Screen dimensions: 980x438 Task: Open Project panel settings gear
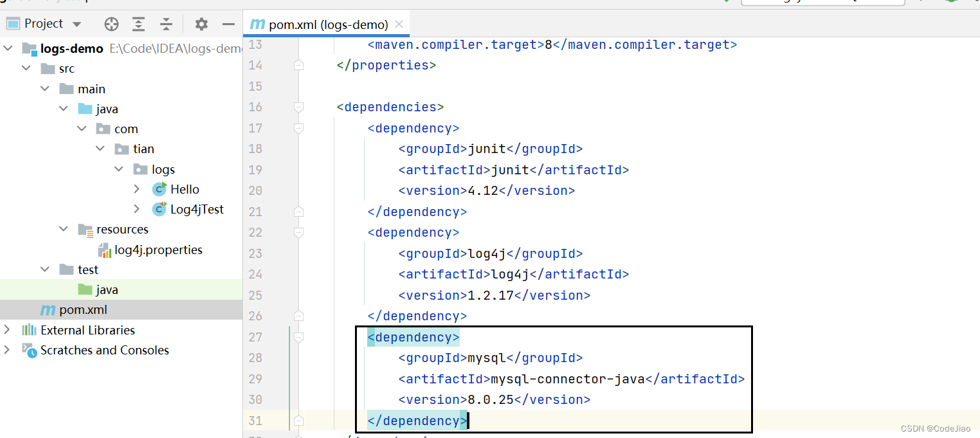point(201,24)
